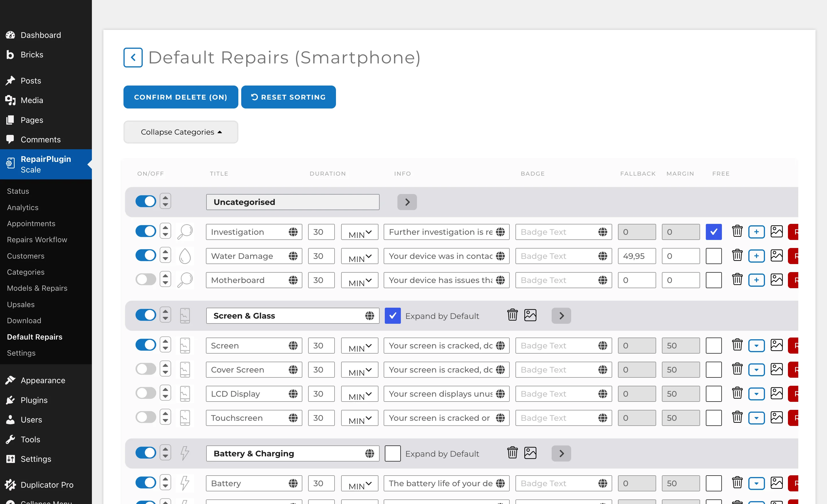Image resolution: width=827 pixels, height=504 pixels.
Task: Turn on the LCD Display toggle
Action: (x=146, y=393)
